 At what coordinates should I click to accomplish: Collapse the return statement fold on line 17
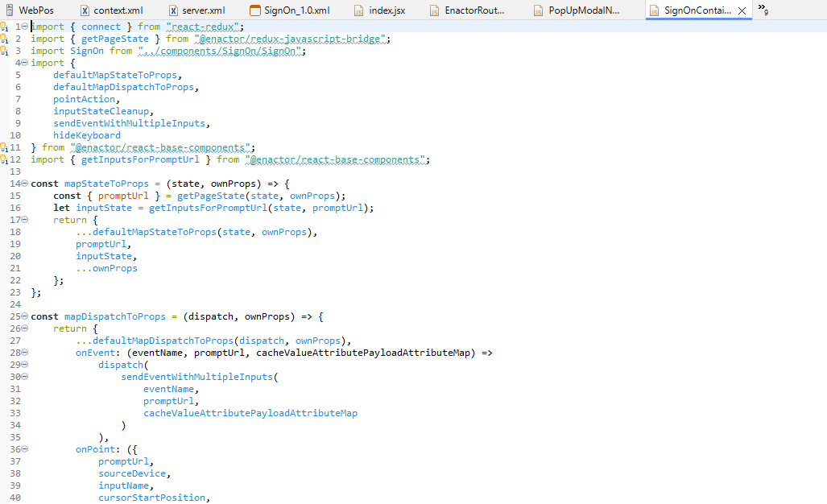click(25, 220)
